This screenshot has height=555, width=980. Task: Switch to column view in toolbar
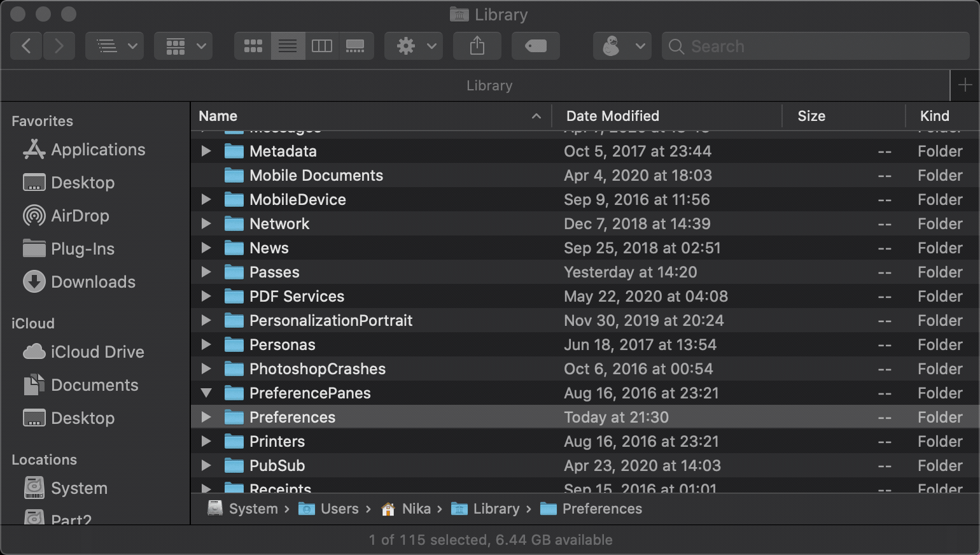[x=321, y=46]
